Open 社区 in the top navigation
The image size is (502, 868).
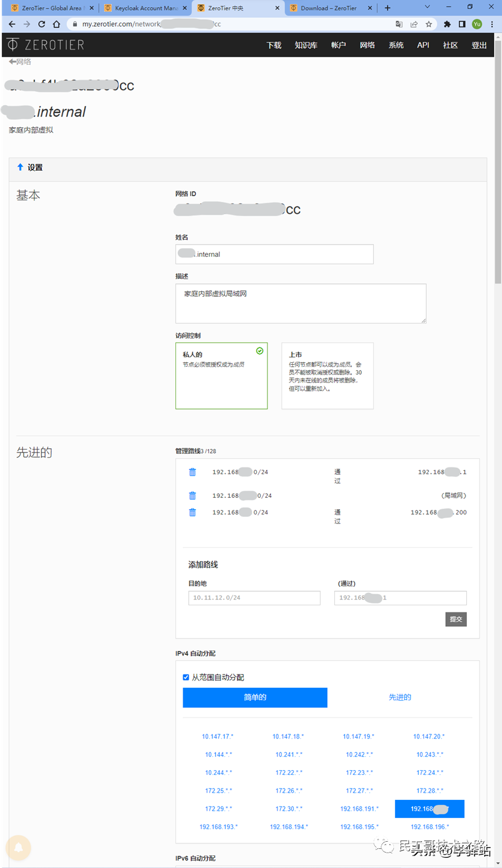coord(450,45)
